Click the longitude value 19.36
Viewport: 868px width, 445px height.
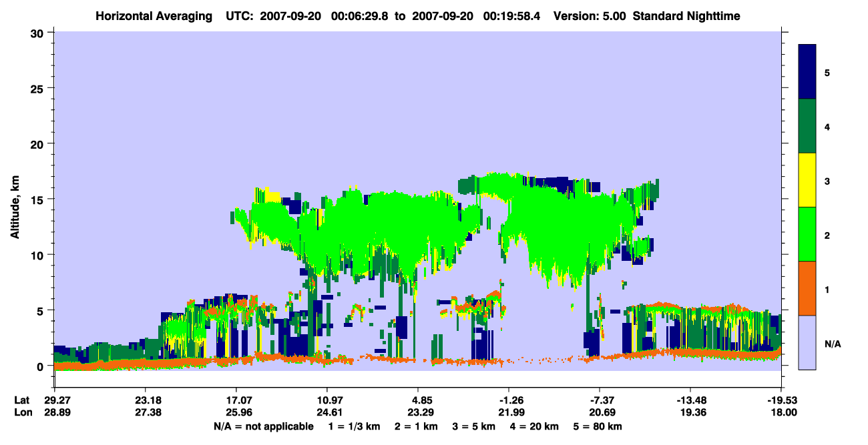[692, 412]
